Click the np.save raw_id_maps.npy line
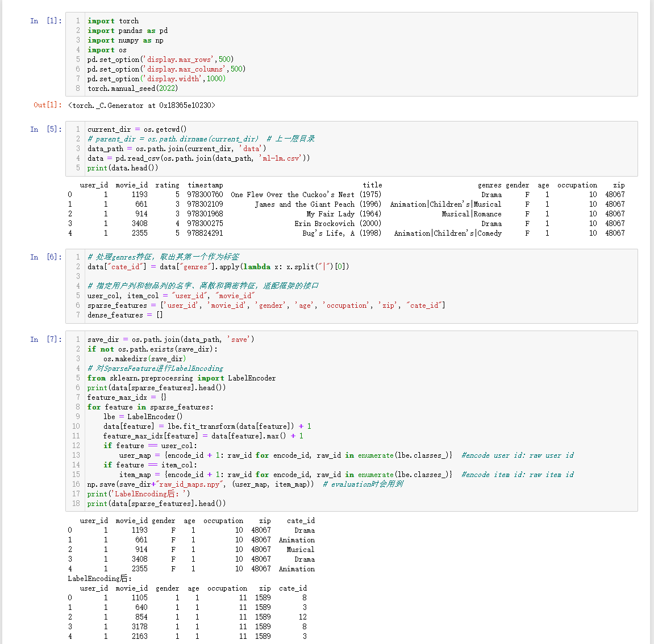Screen dimensions: 654x644 click(x=245, y=484)
